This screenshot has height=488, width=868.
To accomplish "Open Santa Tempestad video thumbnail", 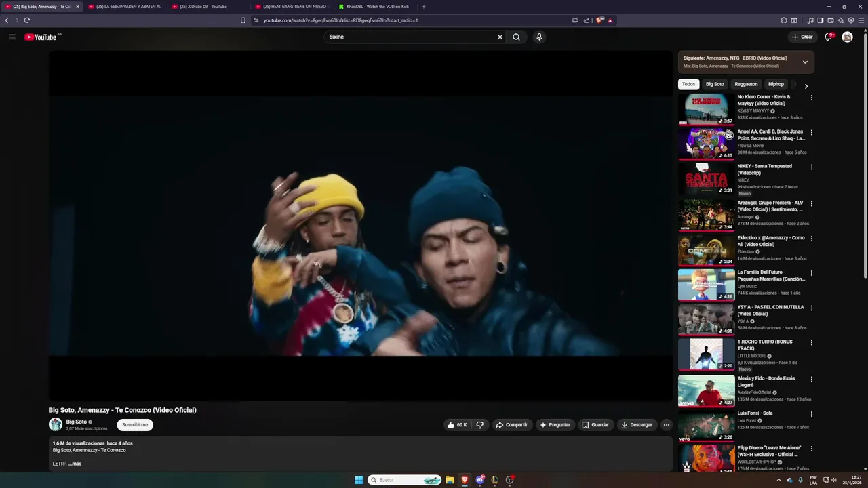I will (706, 178).
